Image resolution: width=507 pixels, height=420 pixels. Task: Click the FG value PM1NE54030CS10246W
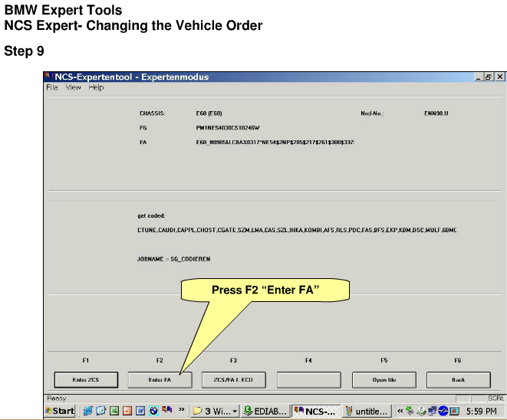(228, 128)
